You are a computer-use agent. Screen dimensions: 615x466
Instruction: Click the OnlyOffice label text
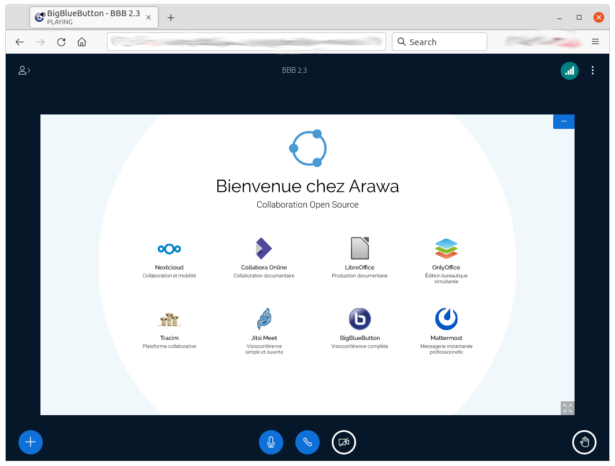446,268
